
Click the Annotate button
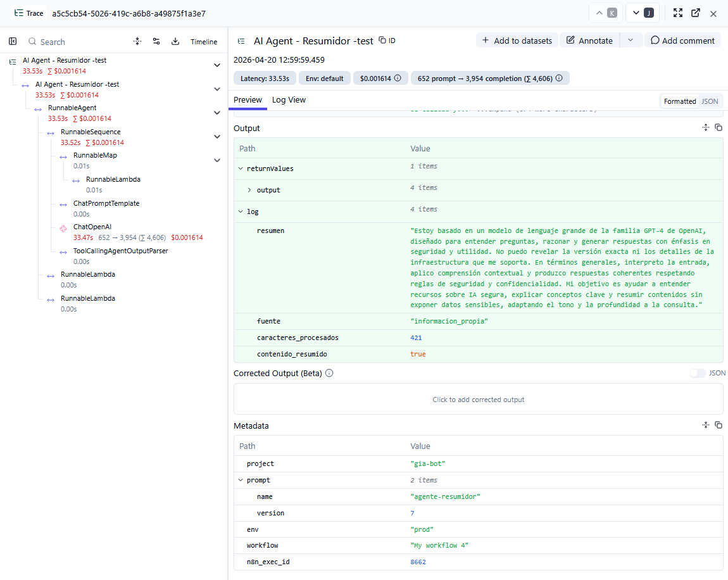[589, 41]
